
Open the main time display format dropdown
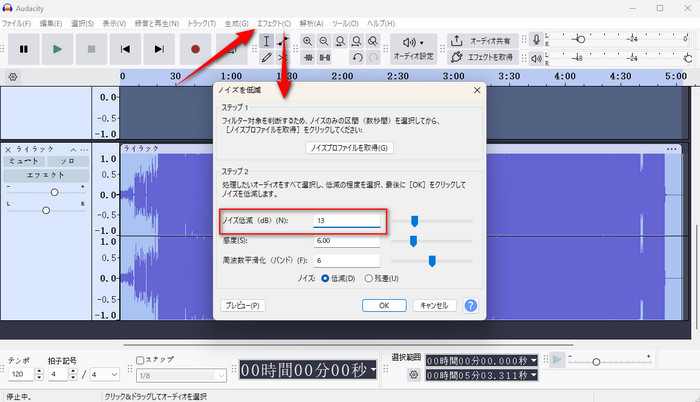point(373,370)
